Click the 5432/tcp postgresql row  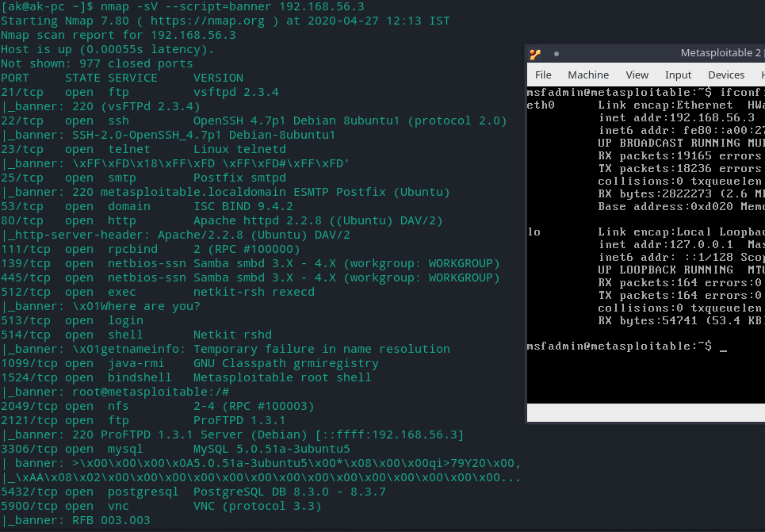point(193,492)
